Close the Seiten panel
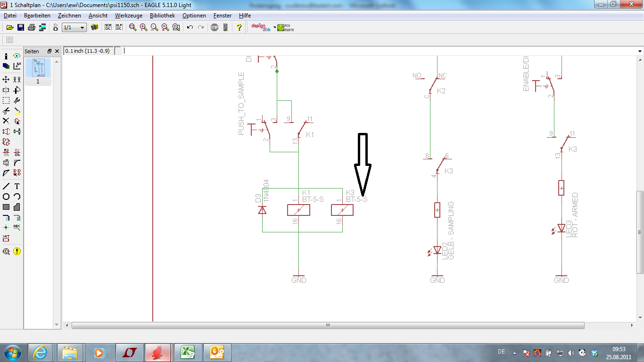Image resolution: width=644 pixels, height=362 pixels. coord(57,51)
